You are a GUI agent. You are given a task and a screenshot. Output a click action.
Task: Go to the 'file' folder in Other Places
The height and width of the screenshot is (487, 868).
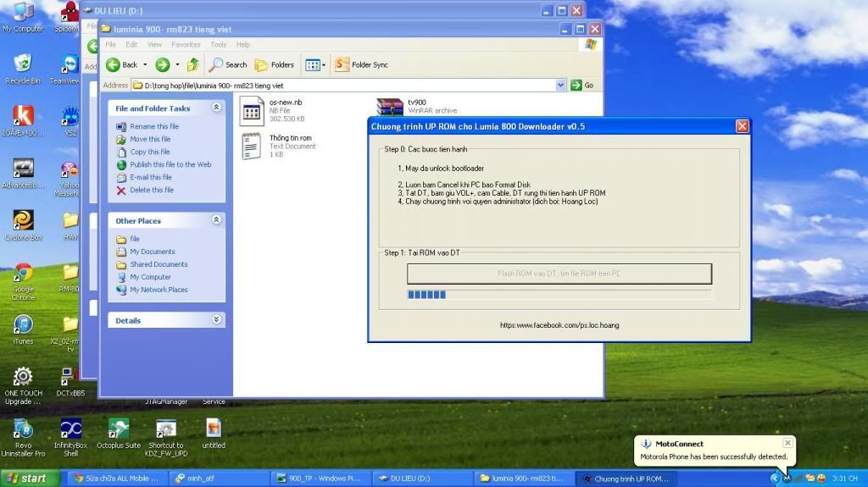pyautogui.click(x=135, y=239)
